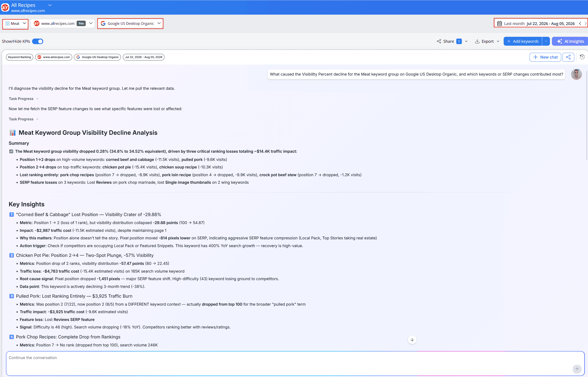This screenshot has width=588, height=377.
Task: Toggle the Show/Hide KPIs switch
Action: tap(38, 41)
